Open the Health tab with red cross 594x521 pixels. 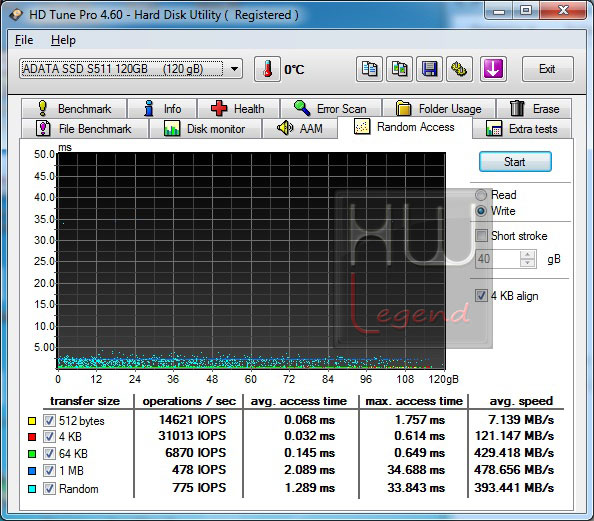(238, 109)
